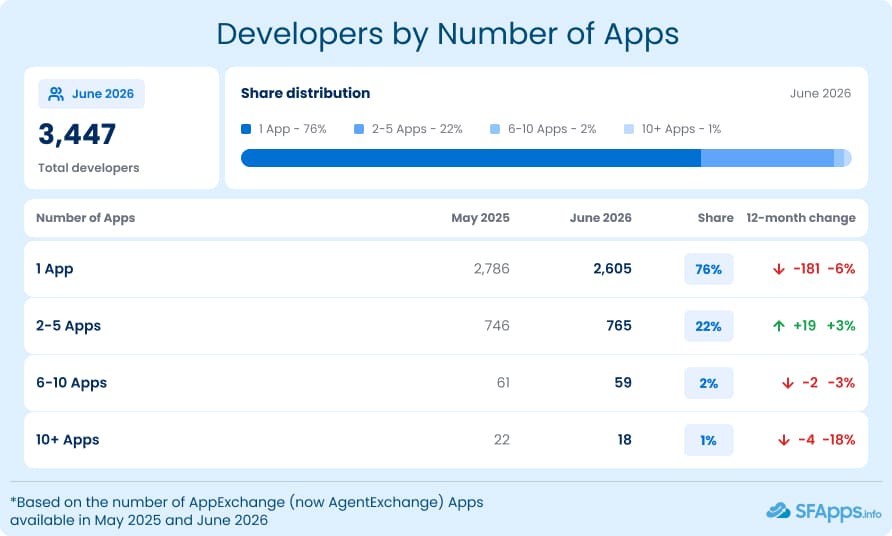
Task: Click the 2% share badge
Action: (708, 383)
